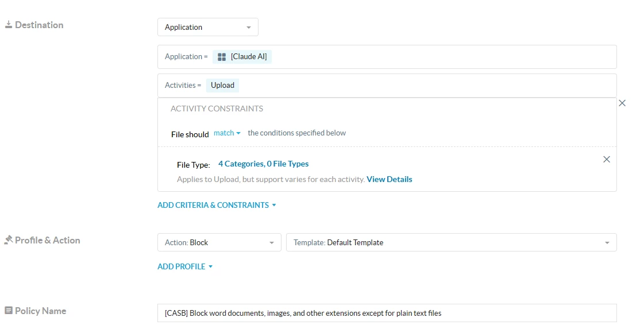
Task: Close the Activity Constraints panel
Action: [x=622, y=103]
